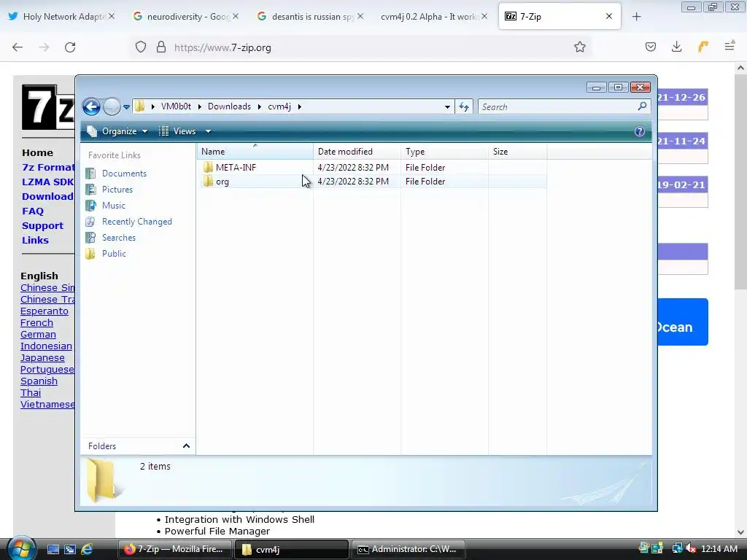Screen dimensions: 747x560
Task: Open Pictures in Favorite Links
Action: click(x=117, y=190)
